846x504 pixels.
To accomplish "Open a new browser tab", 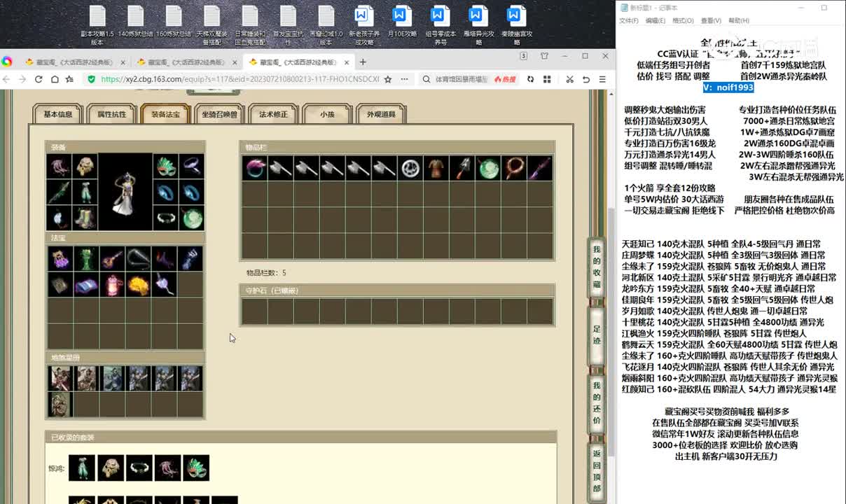I will tap(363, 62).
